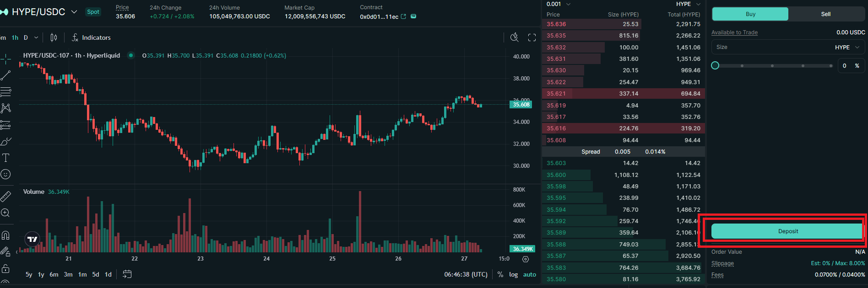Open candlestick chart style menu
Screen dimensions: 868x288
click(x=54, y=37)
